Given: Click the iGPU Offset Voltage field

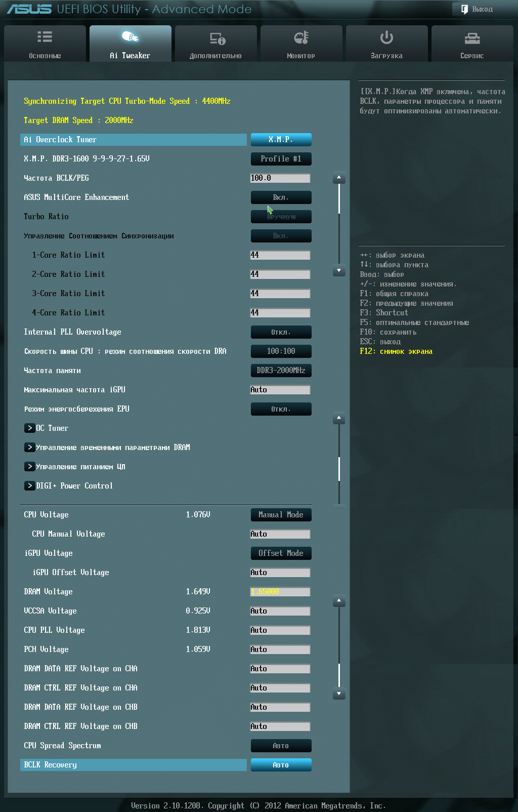Looking at the screenshot, I should (x=280, y=573).
